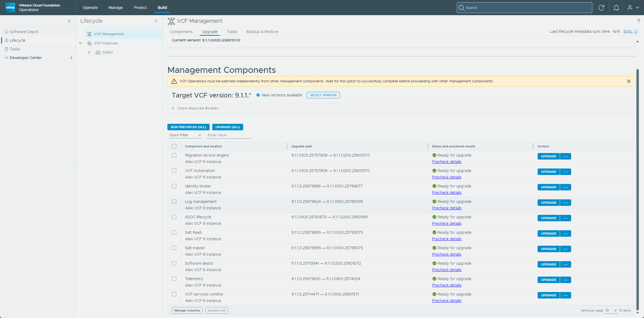Open more actions for Log management

(565, 203)
